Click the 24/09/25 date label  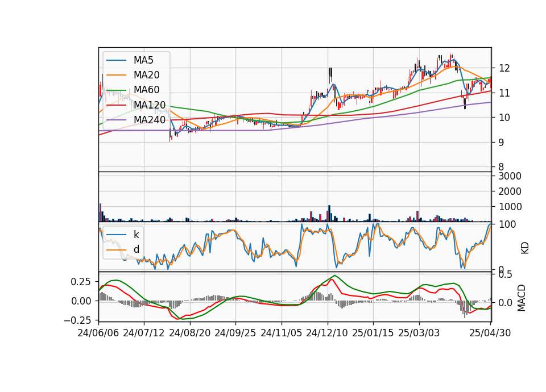235,333
